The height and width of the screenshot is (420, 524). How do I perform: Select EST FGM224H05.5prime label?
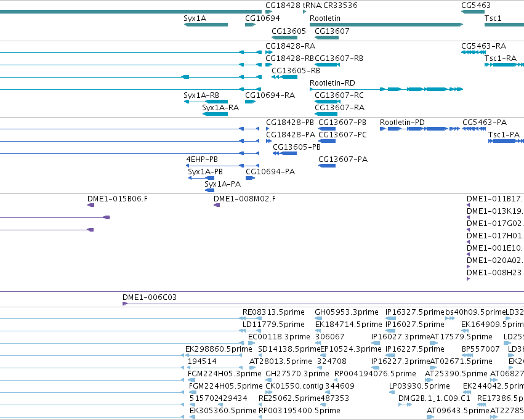pyautogui.click(x=225, y=386)
